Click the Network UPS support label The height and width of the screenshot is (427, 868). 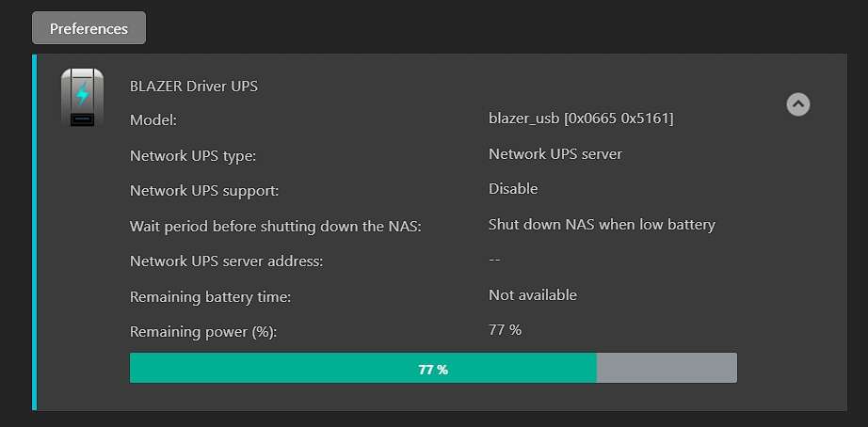204,191
